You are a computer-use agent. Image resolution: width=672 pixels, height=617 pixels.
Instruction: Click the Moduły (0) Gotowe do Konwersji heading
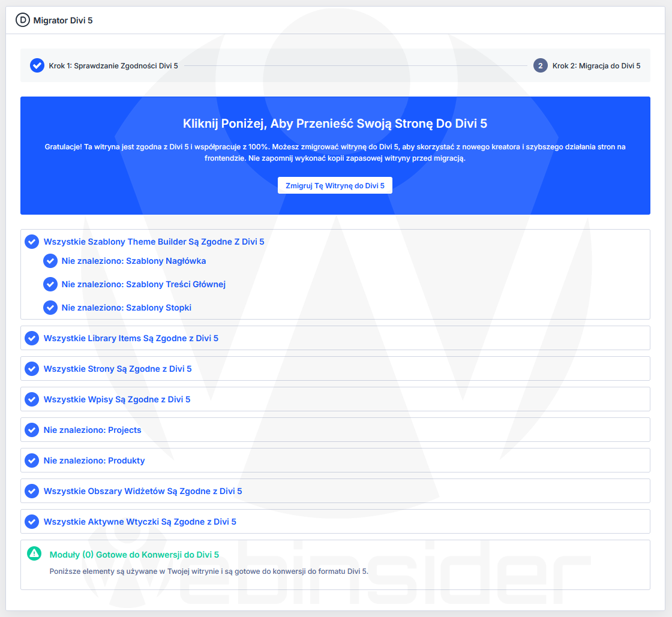point(134,555)
